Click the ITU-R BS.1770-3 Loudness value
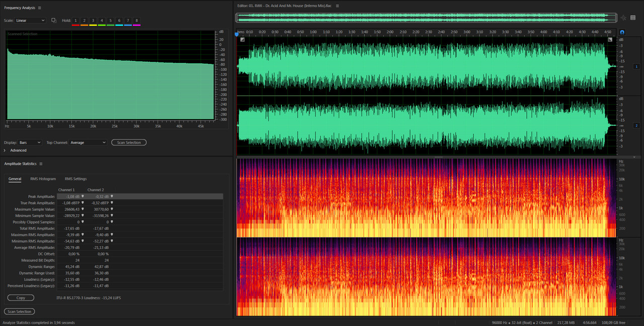644x326 pixels. point(89,298)
